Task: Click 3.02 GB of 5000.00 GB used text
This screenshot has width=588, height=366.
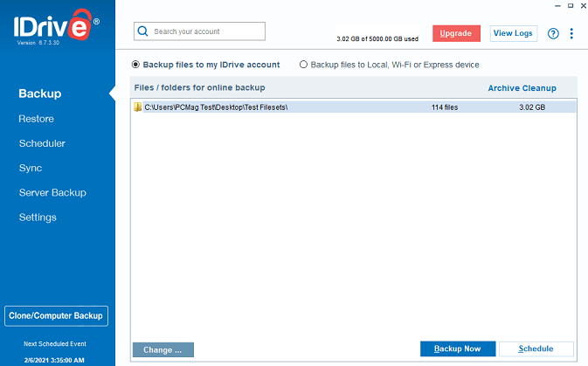Action: click(377, 39)
